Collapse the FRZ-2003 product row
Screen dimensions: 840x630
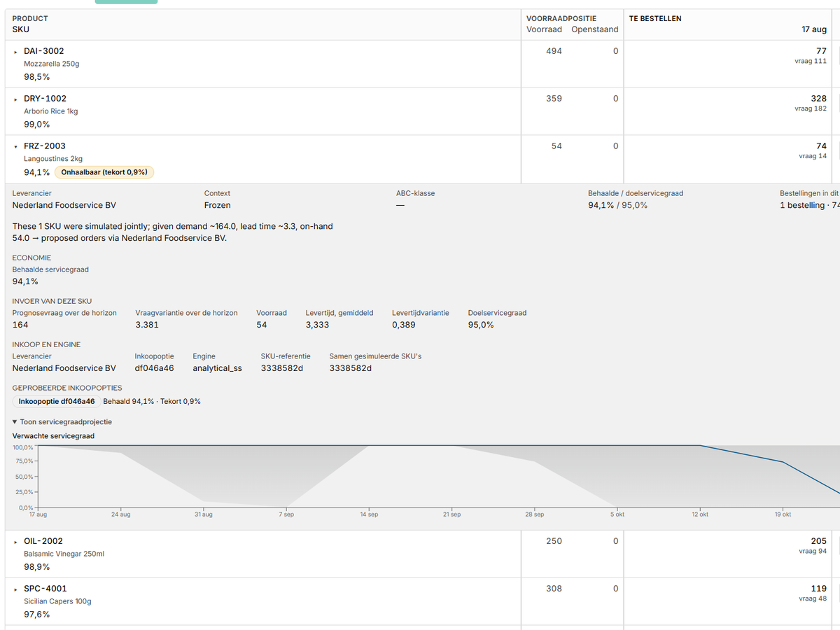point(15,147)
